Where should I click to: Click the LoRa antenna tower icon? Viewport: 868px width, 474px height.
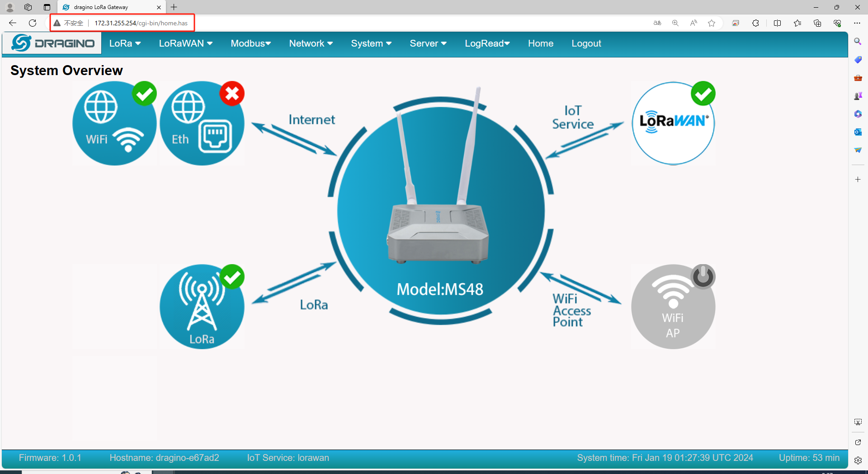tap(202, 307)
